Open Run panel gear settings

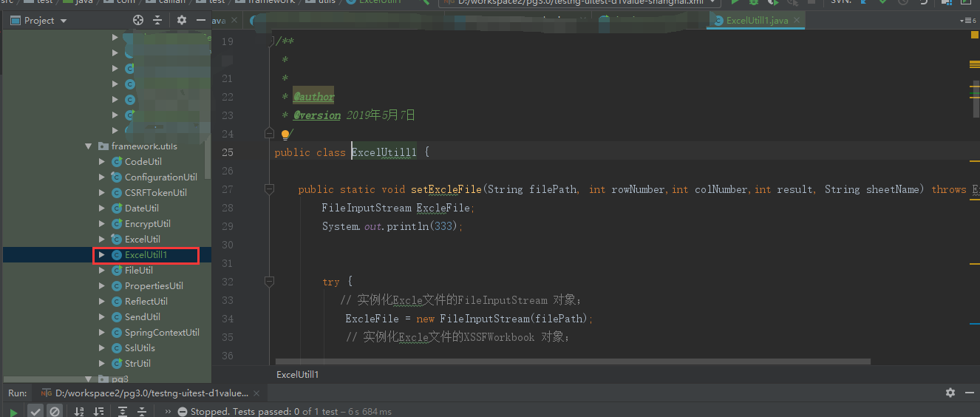(x=950, y=393)
